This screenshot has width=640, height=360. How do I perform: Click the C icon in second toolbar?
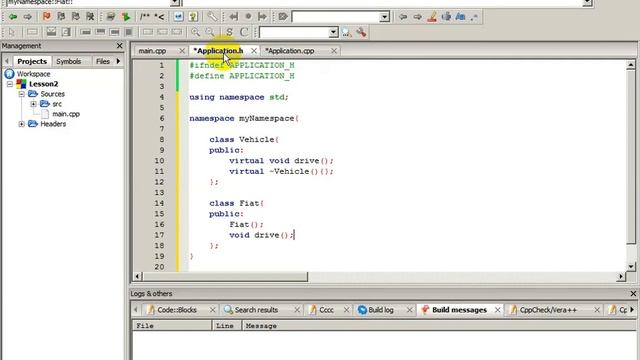tap(244, 32)
